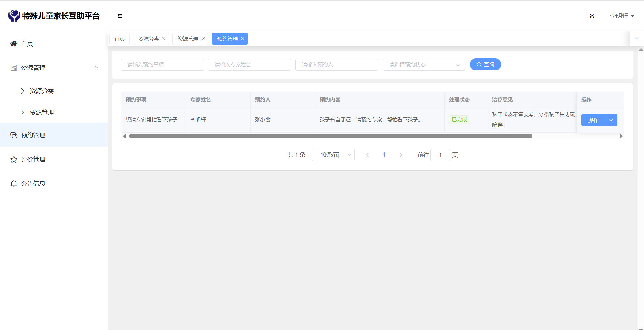This screenshot has height=330, width=644.
Task: Close the 资源分类 tab
Action: 164,39
